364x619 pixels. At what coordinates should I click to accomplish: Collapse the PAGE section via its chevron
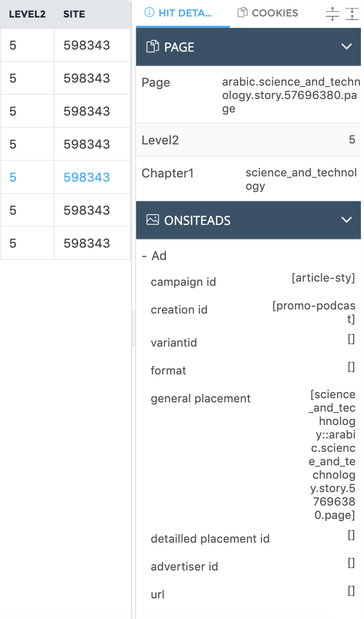[346, 46]
